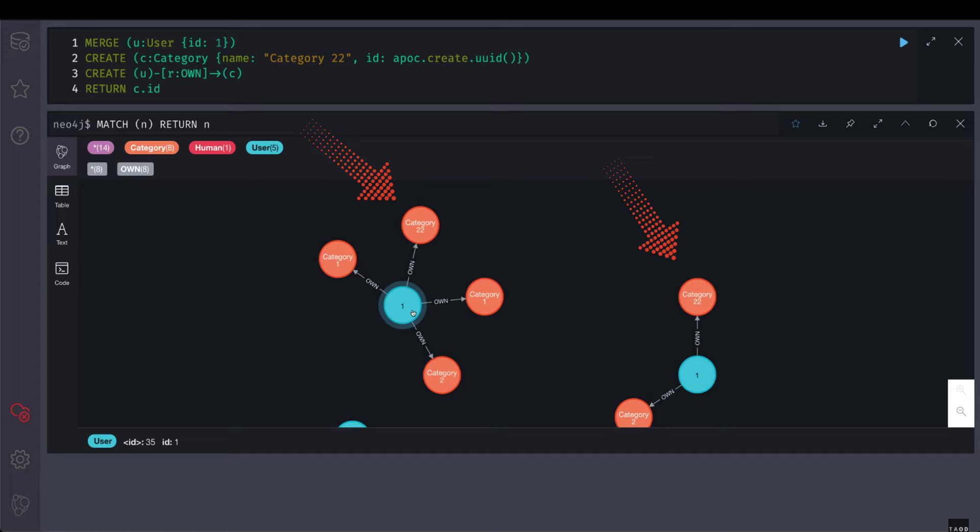The width and height of the screenshot is (980, 532).
Task: Select the highlighted User node labeled 1
Action: (402, 305)
